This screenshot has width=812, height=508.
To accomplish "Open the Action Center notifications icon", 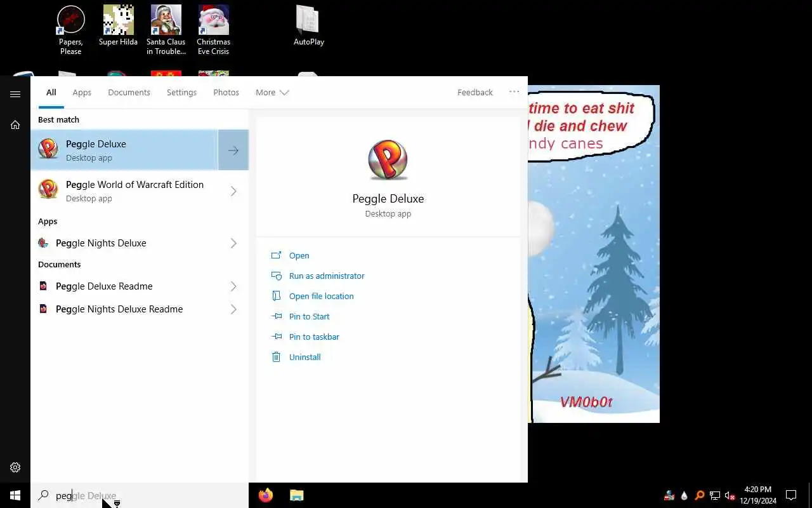I will [x=791, y=495].
